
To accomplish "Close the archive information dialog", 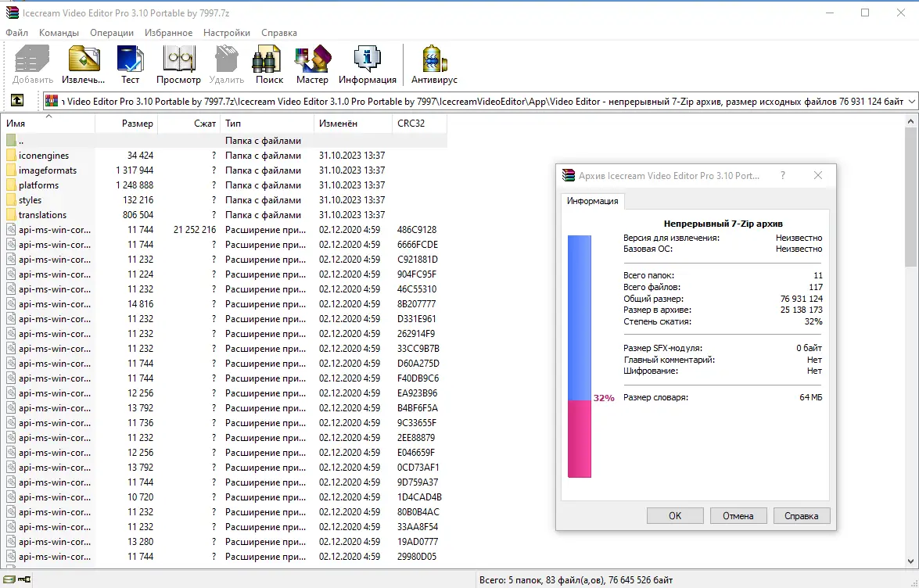I will coord(818,176).
